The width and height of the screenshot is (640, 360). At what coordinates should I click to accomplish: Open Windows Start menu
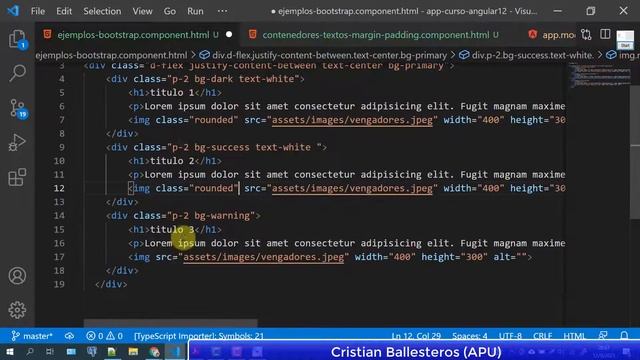pyautogui.click(x=9, y=351)
